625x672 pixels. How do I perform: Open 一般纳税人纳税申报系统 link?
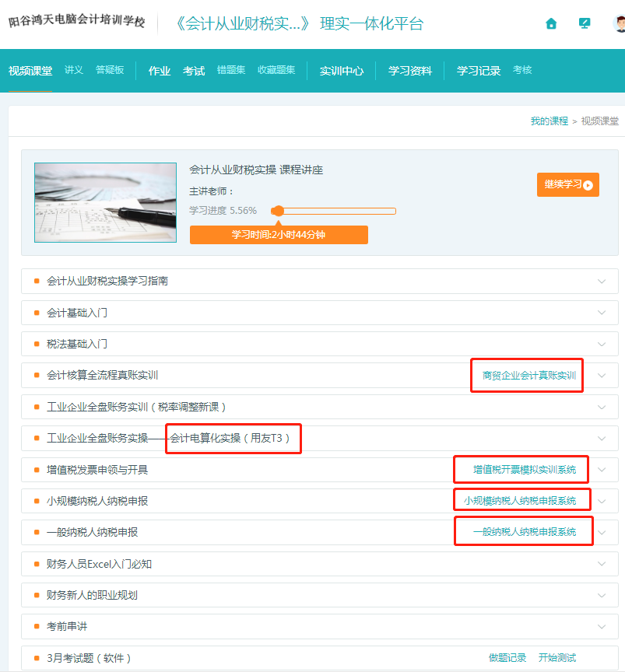[524, 532]
